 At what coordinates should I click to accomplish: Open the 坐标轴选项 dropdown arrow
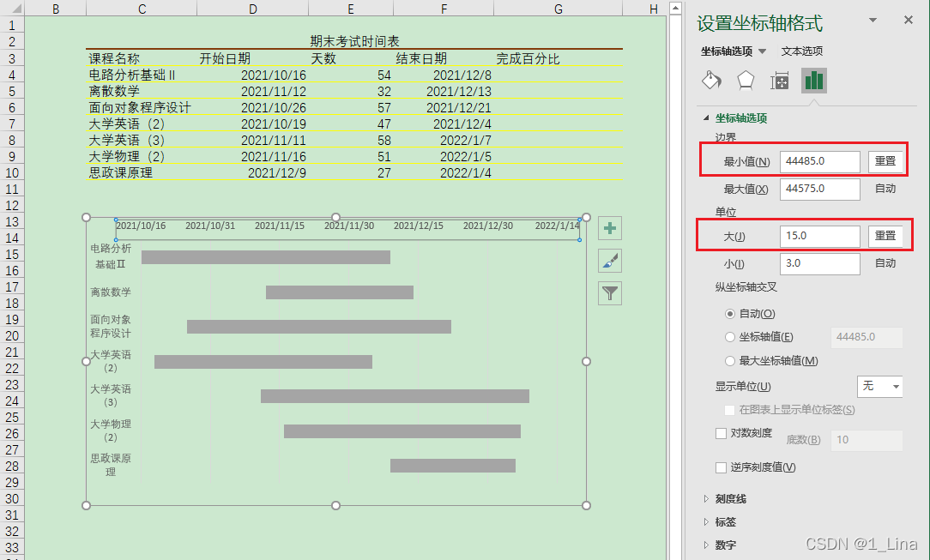[763, 51]
